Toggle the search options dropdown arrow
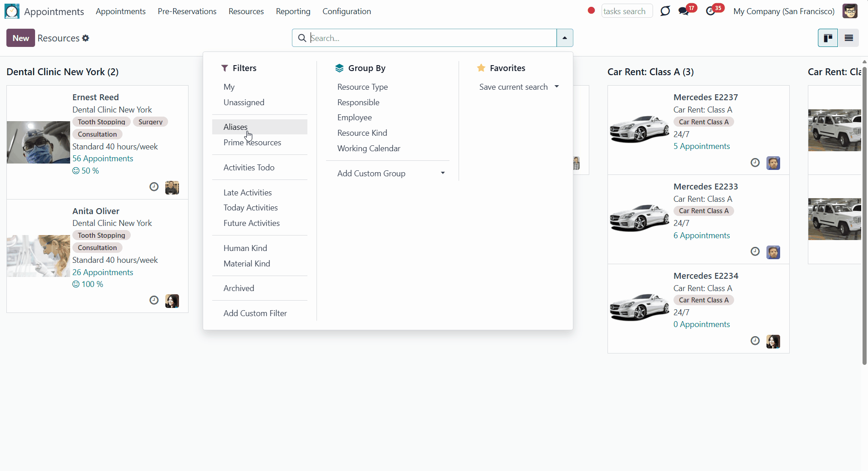Screen dimensions: 868x471 pyautogui.click(x=565, y=38)
